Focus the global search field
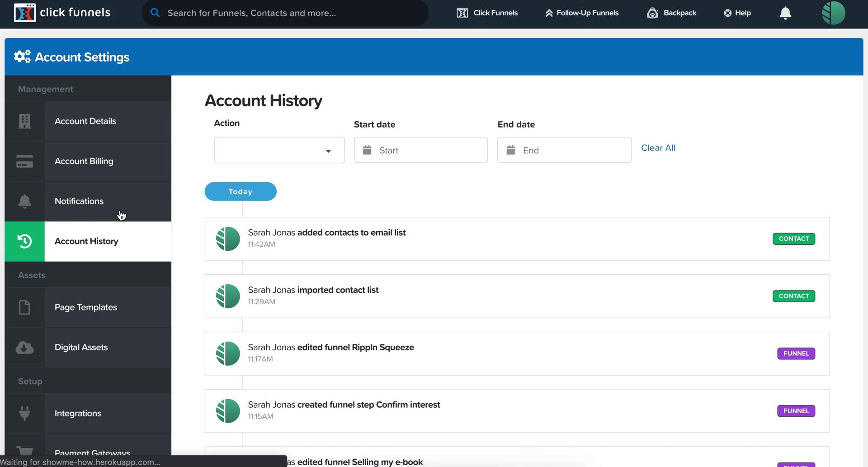868x467 pixels. click(285, 13)
